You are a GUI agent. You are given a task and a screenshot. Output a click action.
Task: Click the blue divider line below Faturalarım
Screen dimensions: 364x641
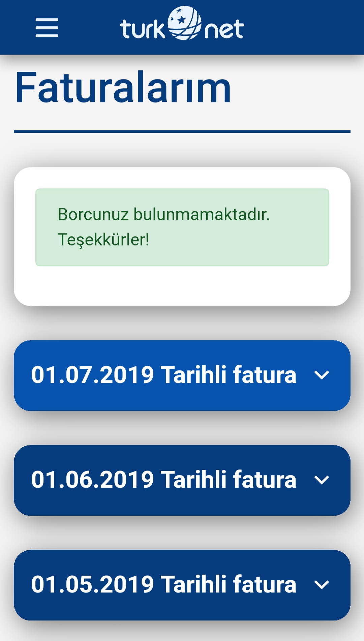[182, 131]
